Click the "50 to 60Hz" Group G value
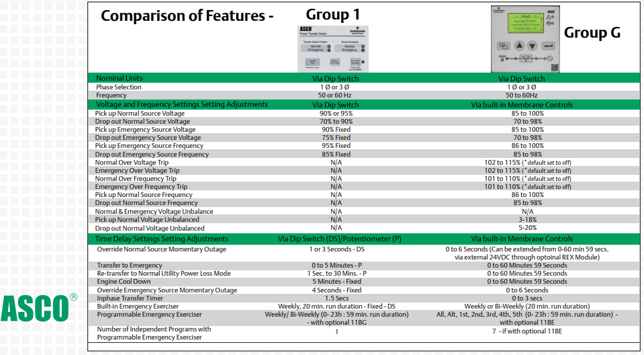The width and height of the screenshot is (644, 355). pos(522,95)
